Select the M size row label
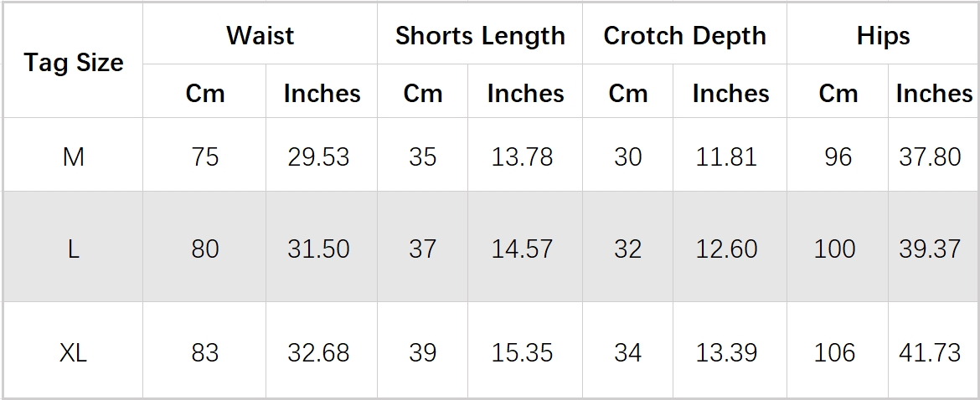Image resolution: width=980 pixels, height=400 pixels. [x=74, y=156]
